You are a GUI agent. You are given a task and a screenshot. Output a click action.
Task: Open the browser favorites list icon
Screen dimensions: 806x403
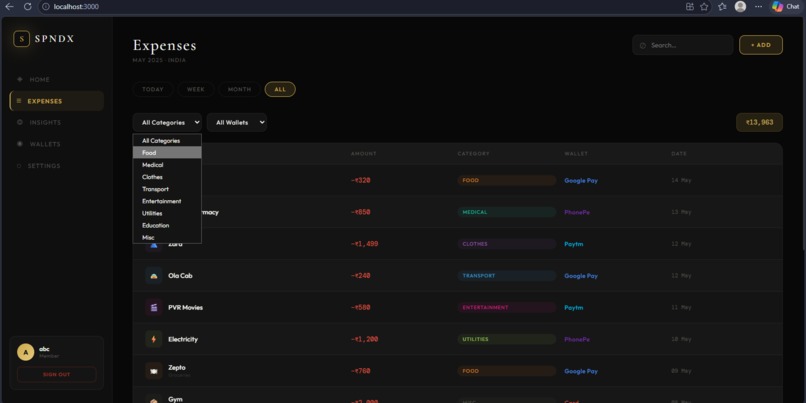pos(722,7)
